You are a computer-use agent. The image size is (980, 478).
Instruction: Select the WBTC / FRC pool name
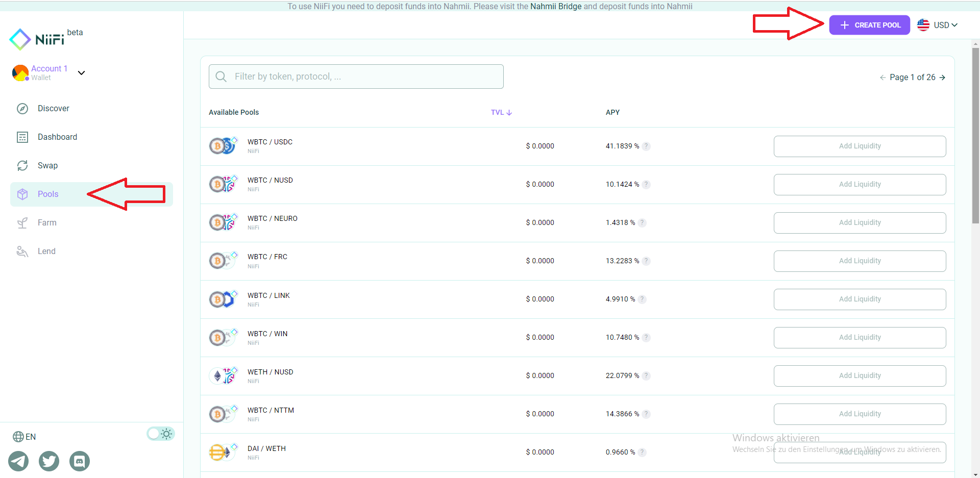[x=267, y=257]
